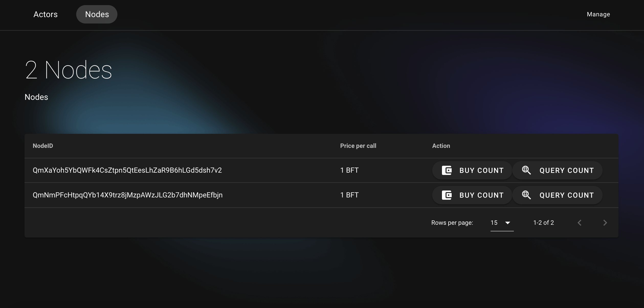Screen dimensions: 644x308
Task: Click wallet icon in first row Buy Count
Action: tap(447, 170)
